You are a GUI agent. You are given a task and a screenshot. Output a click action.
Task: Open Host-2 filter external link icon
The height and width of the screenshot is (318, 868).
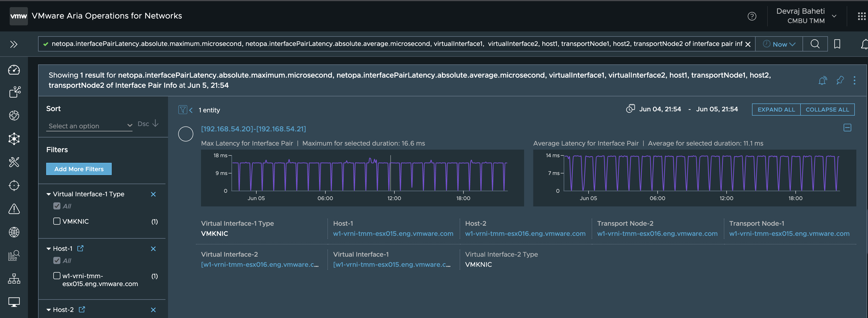click(81, 310)
